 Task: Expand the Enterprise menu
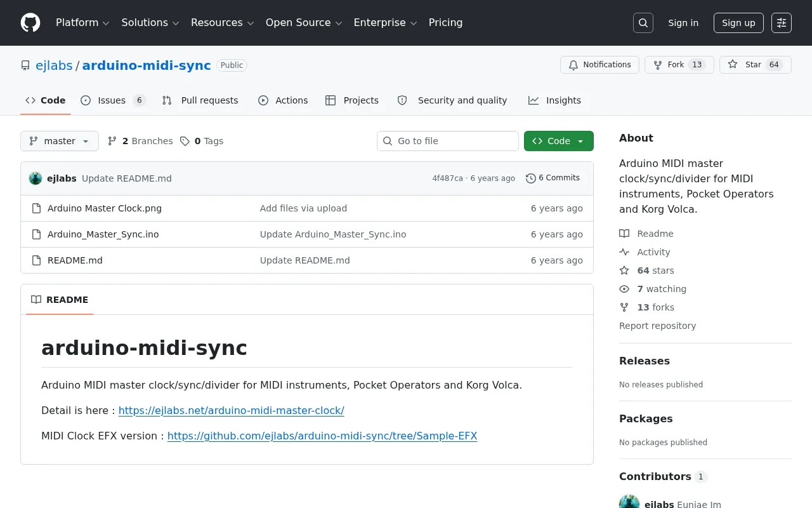[385, 23]
